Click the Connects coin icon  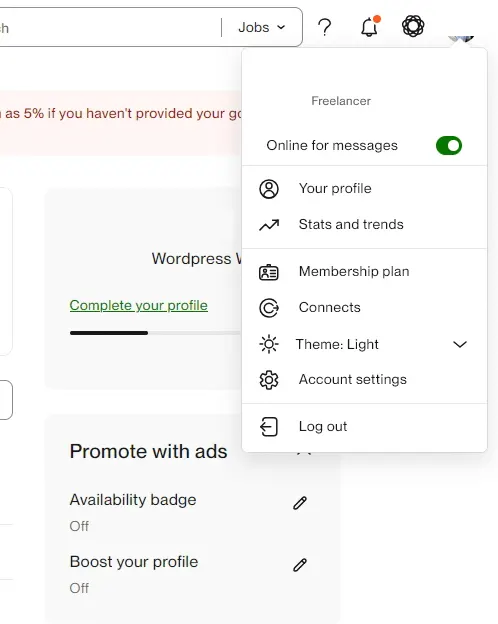[269, 308]
